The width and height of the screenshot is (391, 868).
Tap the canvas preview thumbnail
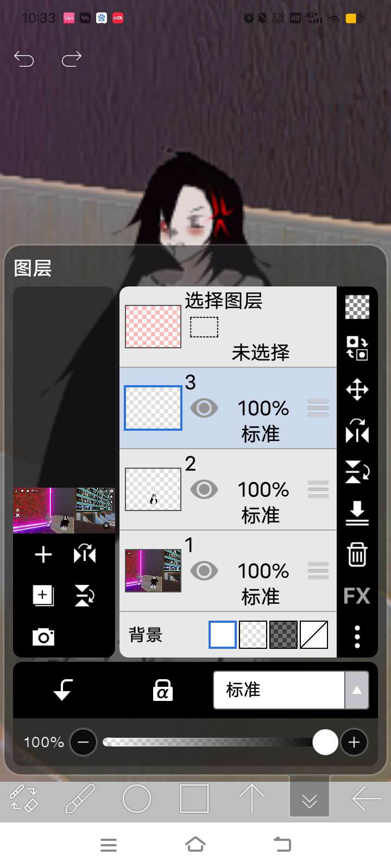click(64, 510)
